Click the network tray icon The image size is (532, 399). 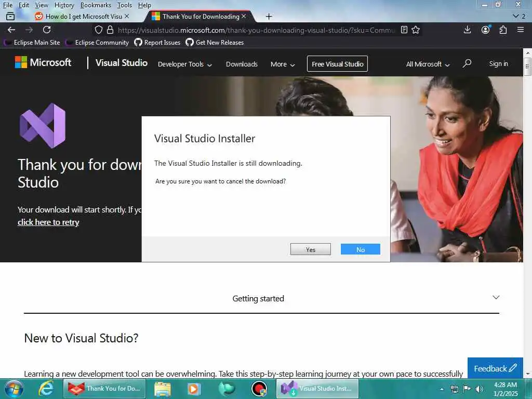point(454,389)
